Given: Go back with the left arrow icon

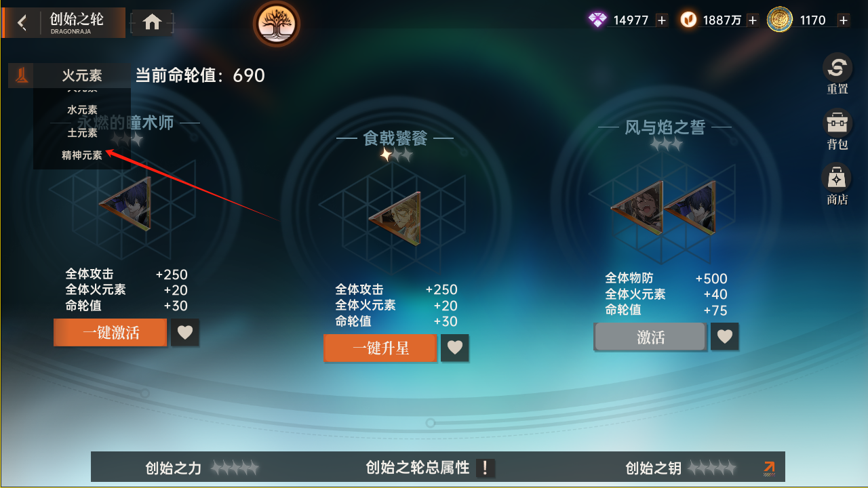Looking at the screenshot, I should click(22, 23).
